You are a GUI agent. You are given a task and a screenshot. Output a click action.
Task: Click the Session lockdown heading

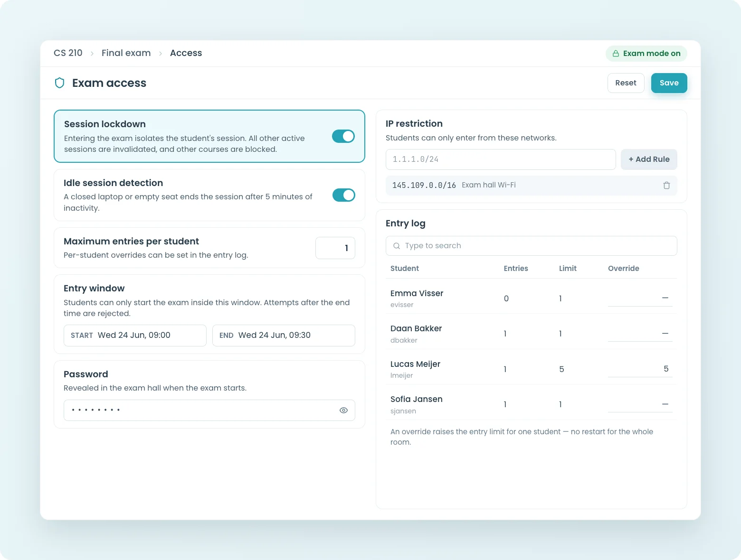tap(105, 124)
